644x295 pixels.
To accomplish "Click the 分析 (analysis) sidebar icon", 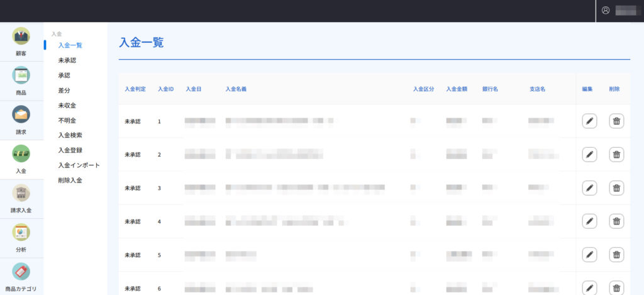I will 21,233.
